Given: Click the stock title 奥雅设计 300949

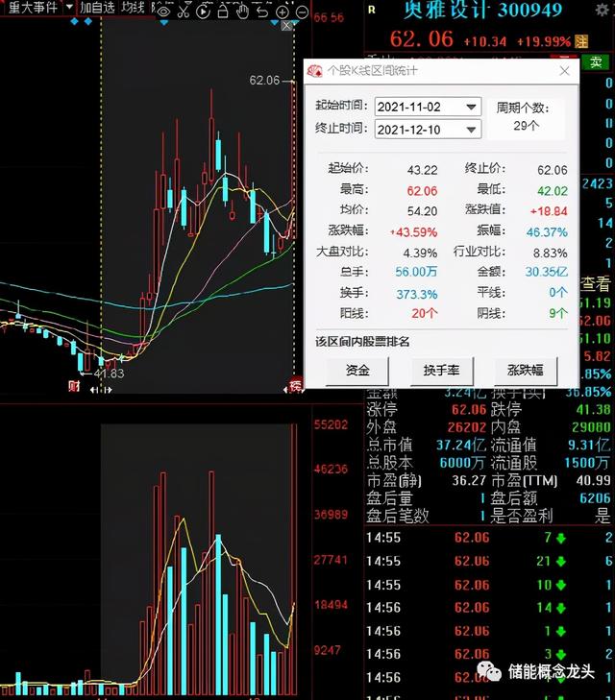Looking at the screenshot, I should pos(482,10).
